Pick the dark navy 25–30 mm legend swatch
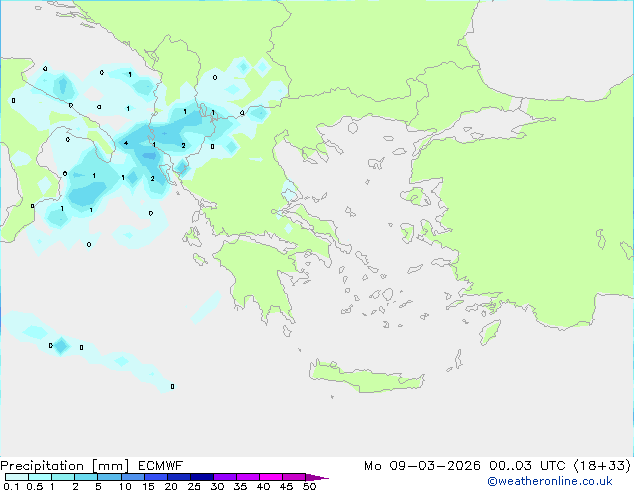 pyautogui.click(x=201, y=477)
